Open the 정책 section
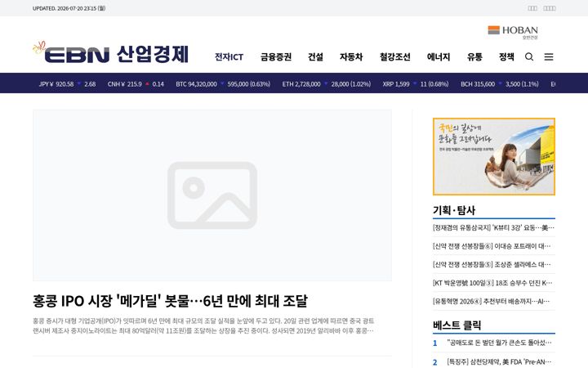 [506, 57]
